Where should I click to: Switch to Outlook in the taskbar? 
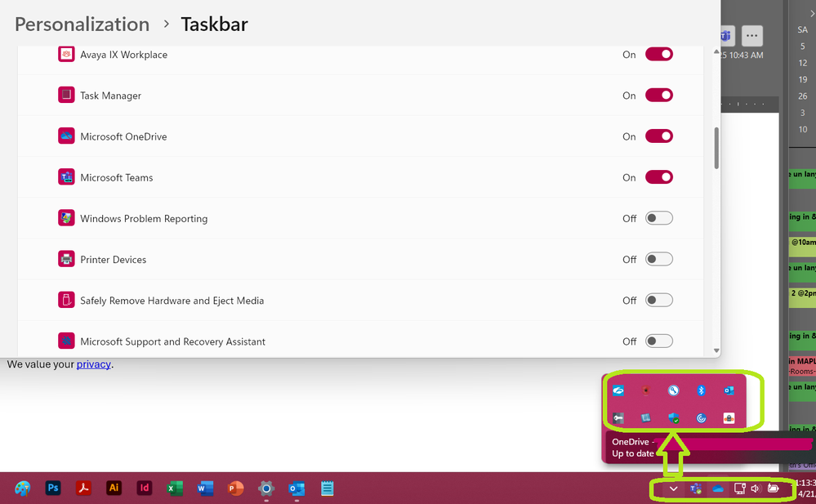tap(297, 488)
